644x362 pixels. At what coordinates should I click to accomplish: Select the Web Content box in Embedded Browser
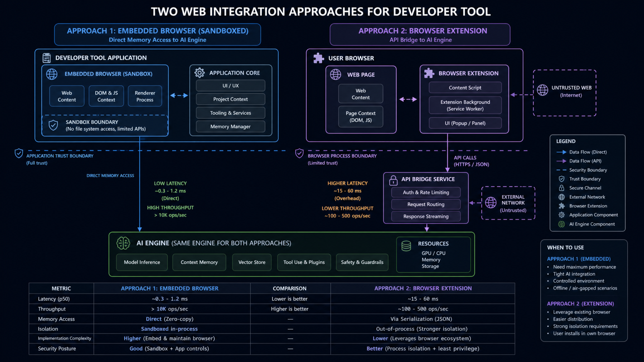pos(67,96)
